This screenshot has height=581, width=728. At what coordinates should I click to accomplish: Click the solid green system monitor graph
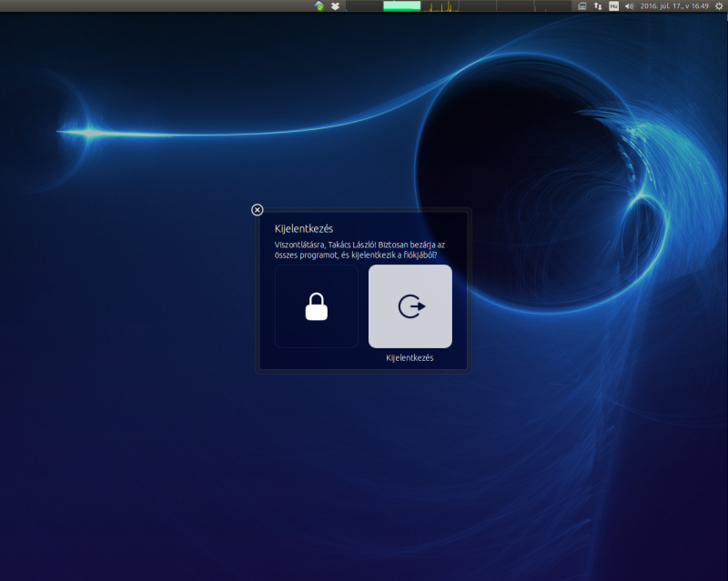point(402,5)
